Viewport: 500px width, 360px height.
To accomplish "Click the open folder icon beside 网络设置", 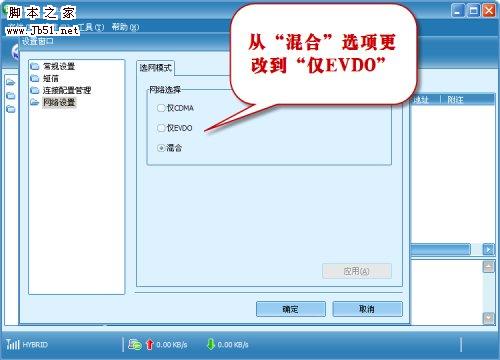I will 35,102.
